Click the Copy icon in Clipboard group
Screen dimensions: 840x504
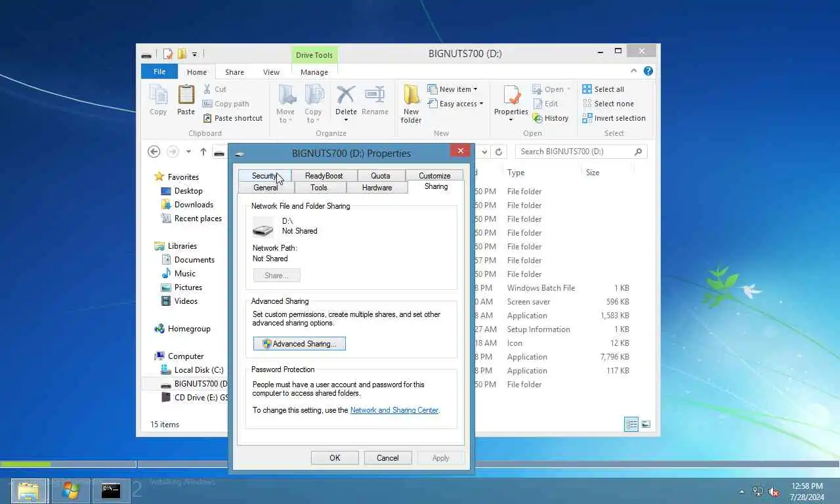[158, 95]
